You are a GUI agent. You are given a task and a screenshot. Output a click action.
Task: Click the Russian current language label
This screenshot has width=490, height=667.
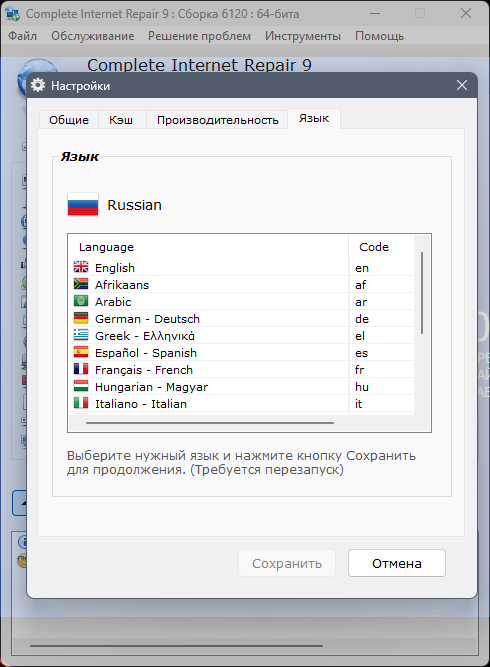click(134, 205)
